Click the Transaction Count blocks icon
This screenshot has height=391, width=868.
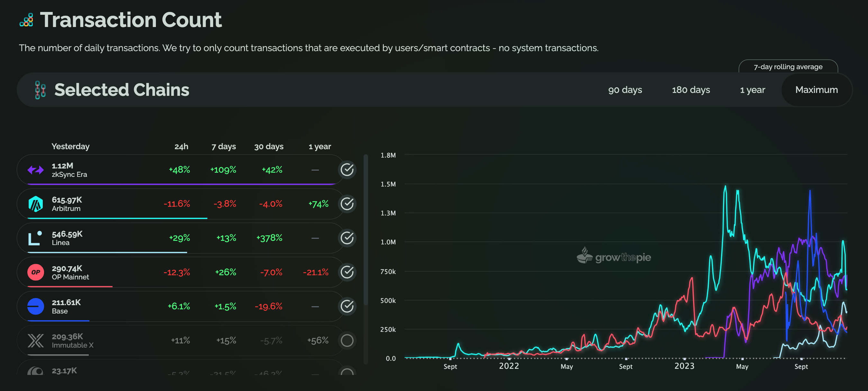coord(26,20)
